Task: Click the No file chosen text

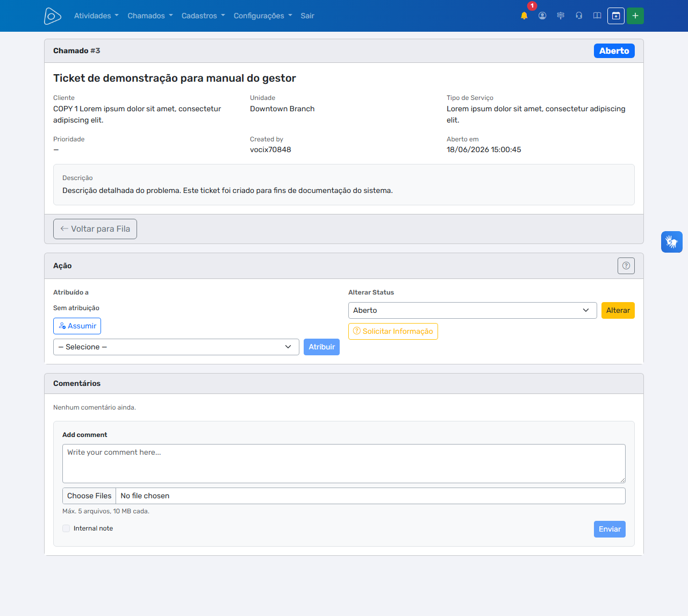Action: 145,496
